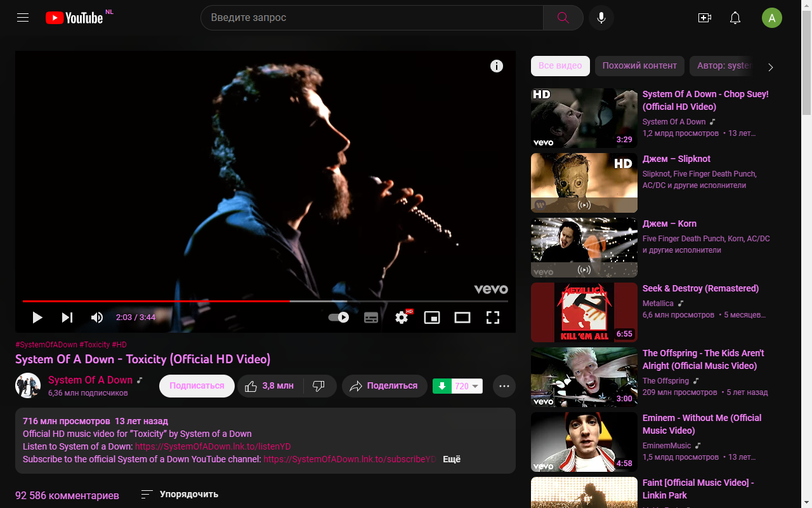Open the subscribeYD link in description

coord(350,459)
